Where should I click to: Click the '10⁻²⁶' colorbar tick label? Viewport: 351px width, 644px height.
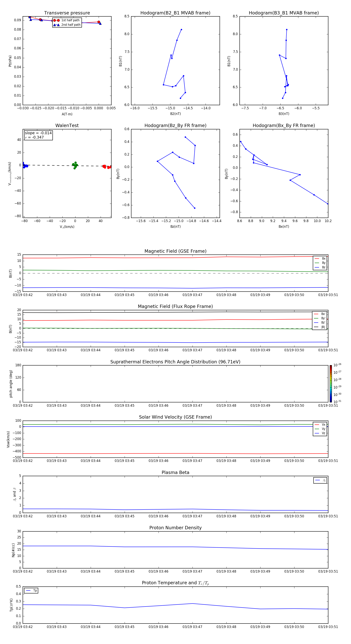click(x=337, y=365)
